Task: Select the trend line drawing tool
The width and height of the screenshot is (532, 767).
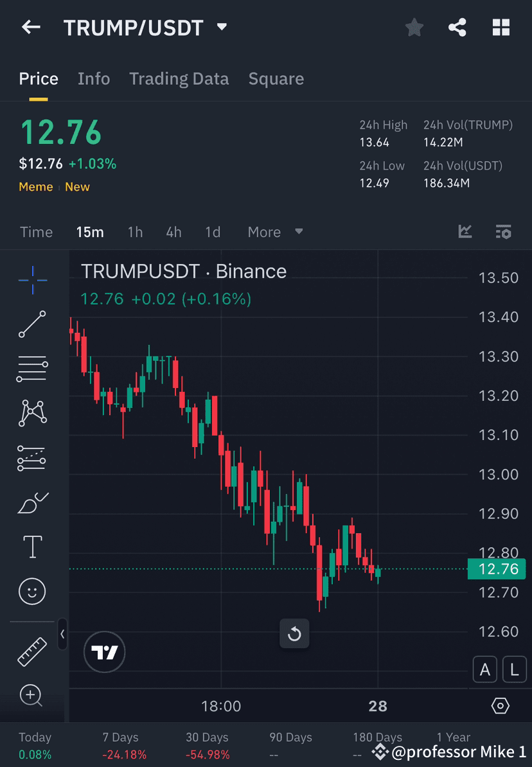Action: 32,324
